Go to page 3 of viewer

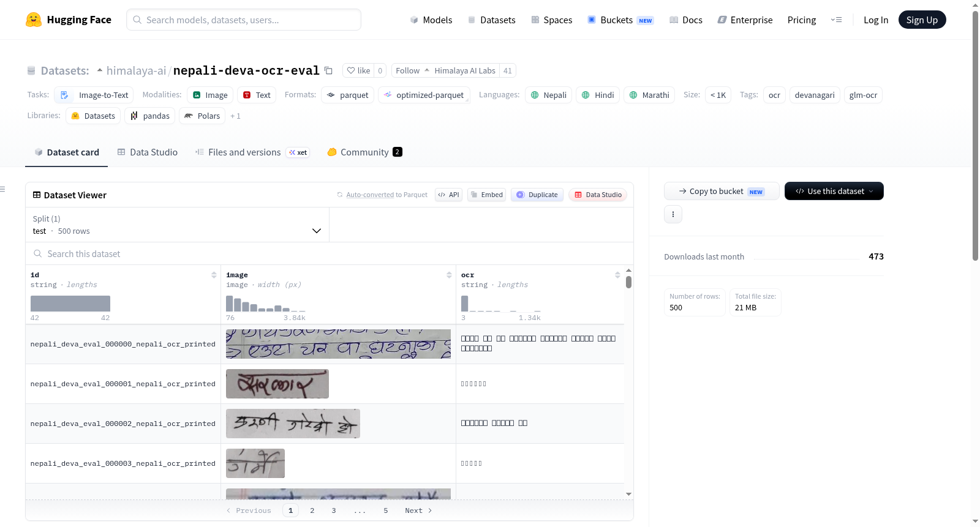334,510
